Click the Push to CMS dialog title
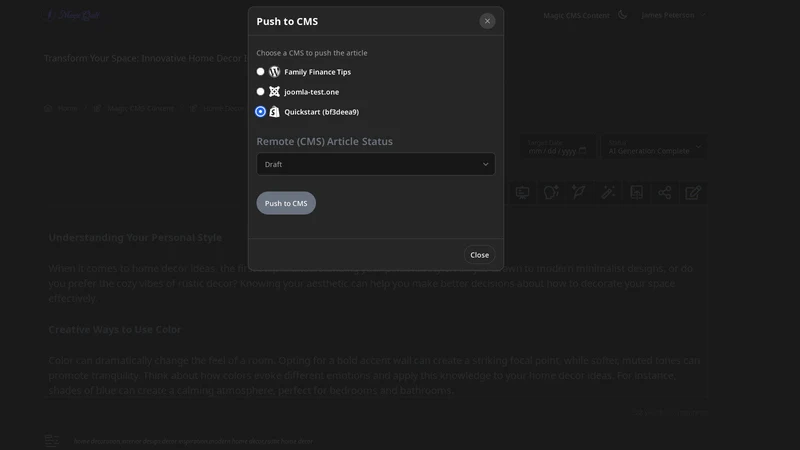800x450 pixels. pyautogui.click(x=287, y=21)
